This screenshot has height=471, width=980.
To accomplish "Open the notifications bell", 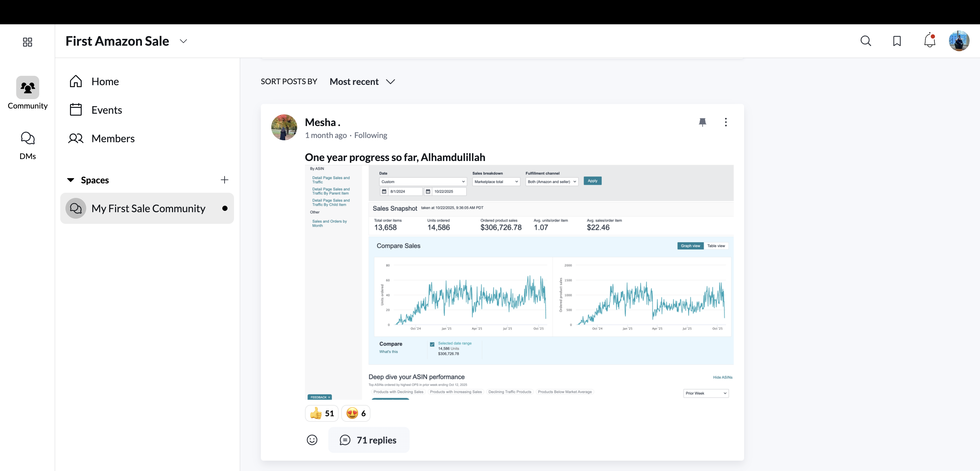I will (x=929, y=40).
